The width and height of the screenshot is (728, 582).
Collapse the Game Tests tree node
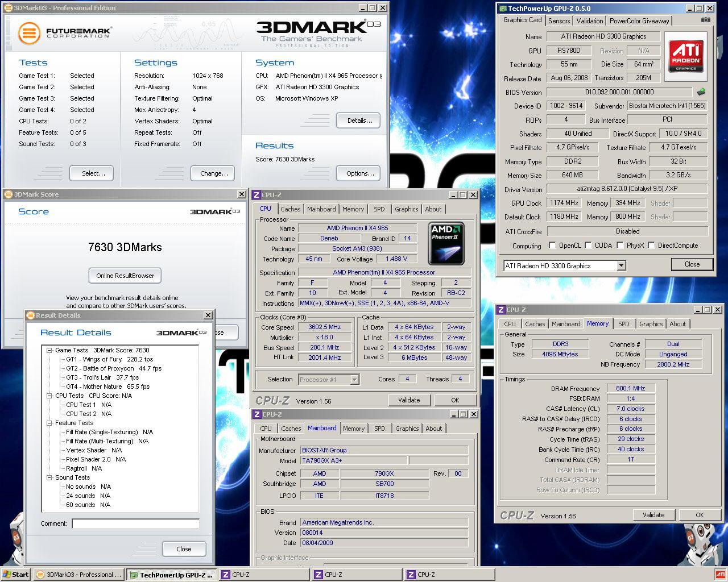(x=49, y=350)
